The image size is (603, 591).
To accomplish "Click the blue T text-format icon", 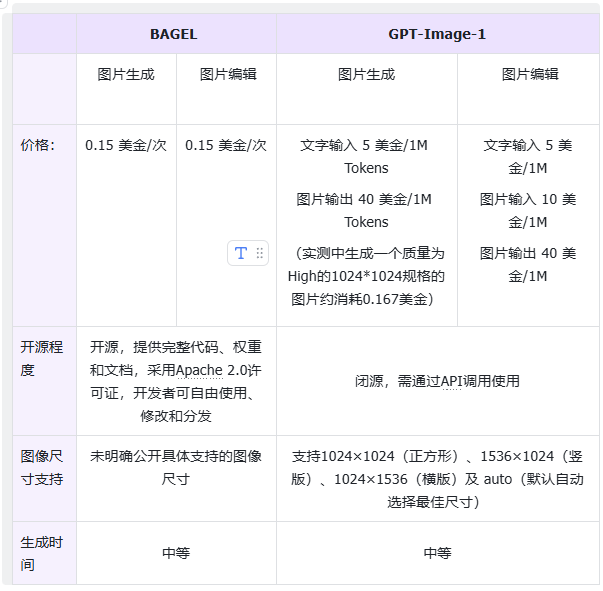I will coord(241,253).
